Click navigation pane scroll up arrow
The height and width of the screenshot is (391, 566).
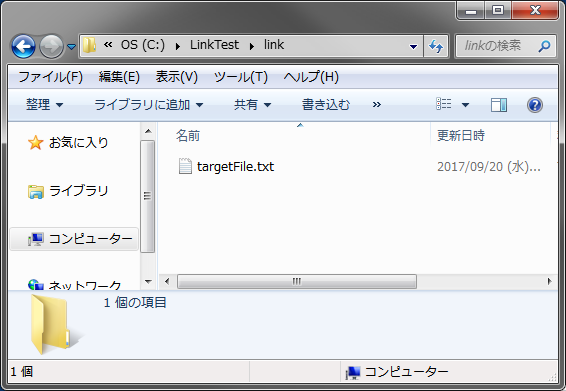(148, 131)
